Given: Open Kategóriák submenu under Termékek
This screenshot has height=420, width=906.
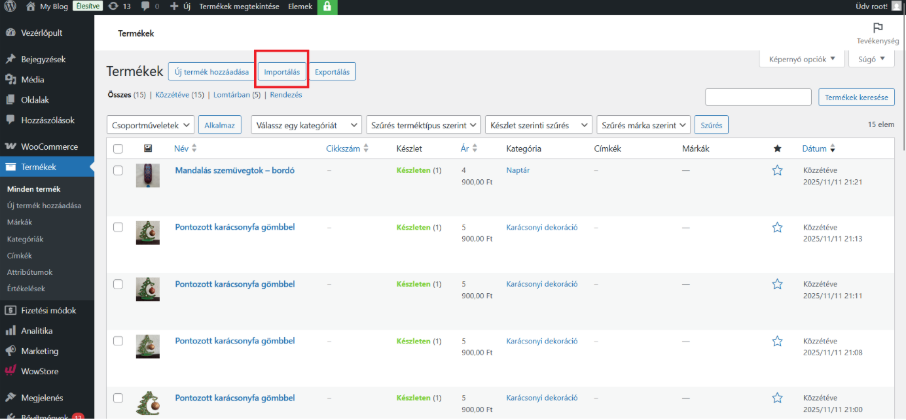Looking at the screenshot, I should [25, 240].
